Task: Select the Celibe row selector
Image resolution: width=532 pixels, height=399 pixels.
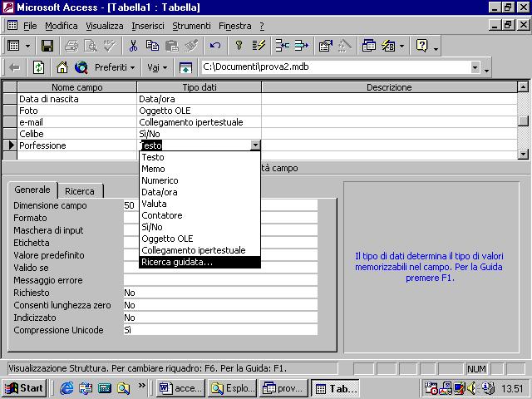Action: coord(10,134)
